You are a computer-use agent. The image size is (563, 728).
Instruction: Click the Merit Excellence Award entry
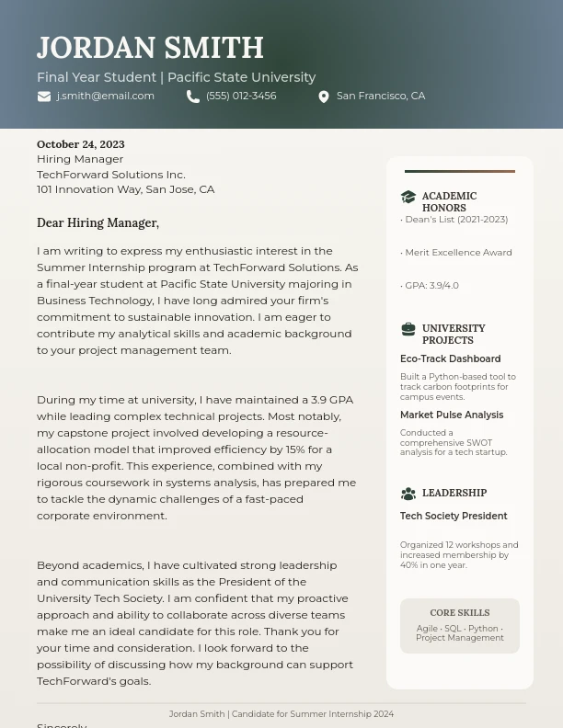[x=458, y=252]
